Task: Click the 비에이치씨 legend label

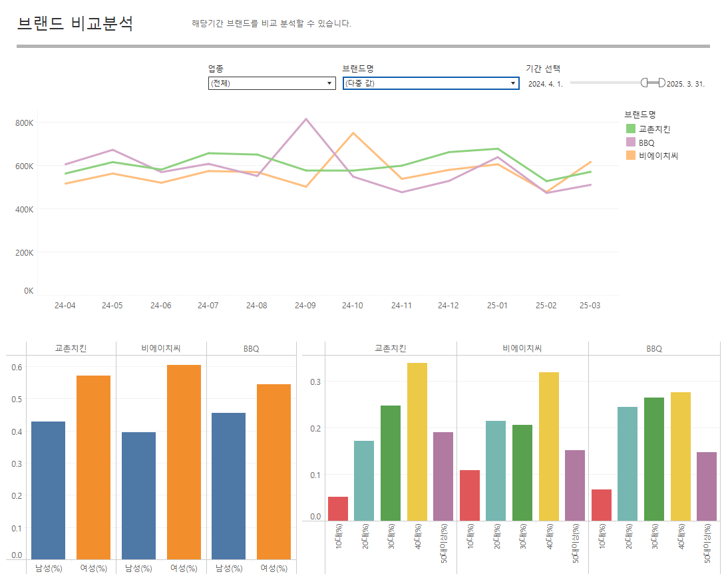Action: pyautogui.click(x=658, y=156)
